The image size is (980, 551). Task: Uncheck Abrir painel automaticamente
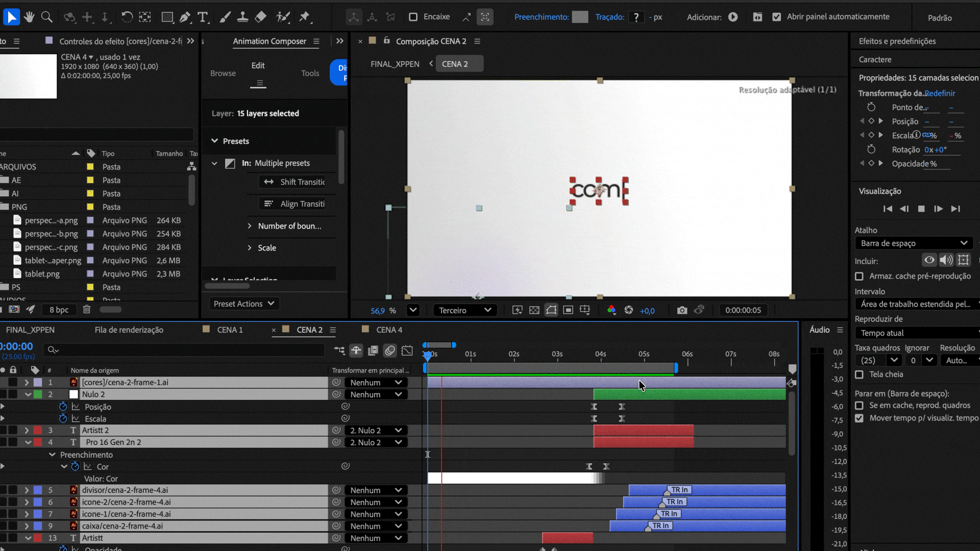tap(776, 17)
